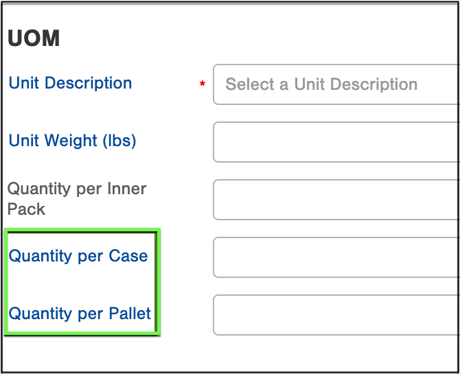Image resolution: width=460 pixels, height=374 pixels.
Task: Open the Unit Weight (lbs) label link
Action: tap(72, 141)
